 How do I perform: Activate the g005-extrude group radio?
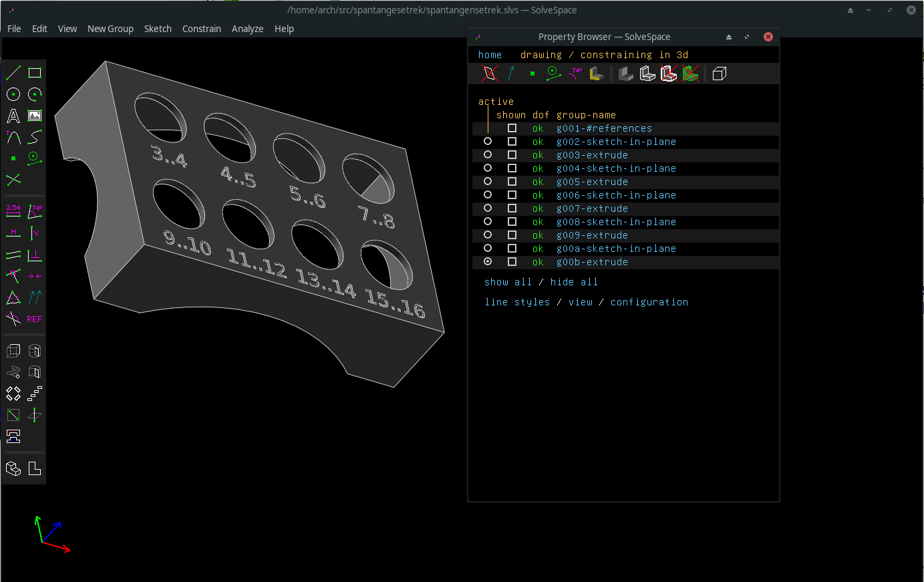(488, 182)
